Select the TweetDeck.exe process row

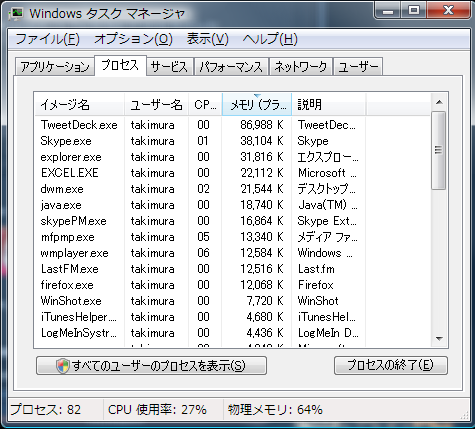(232, 125)
